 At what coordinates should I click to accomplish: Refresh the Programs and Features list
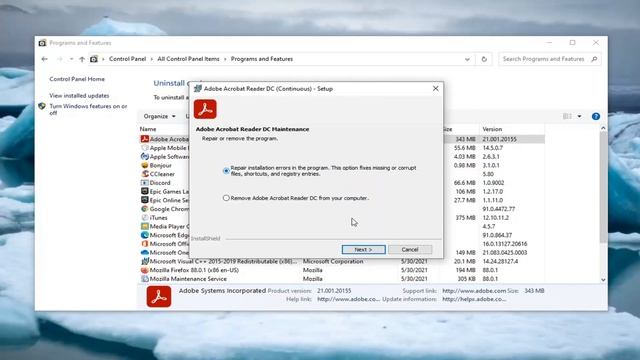pos(484,59)
